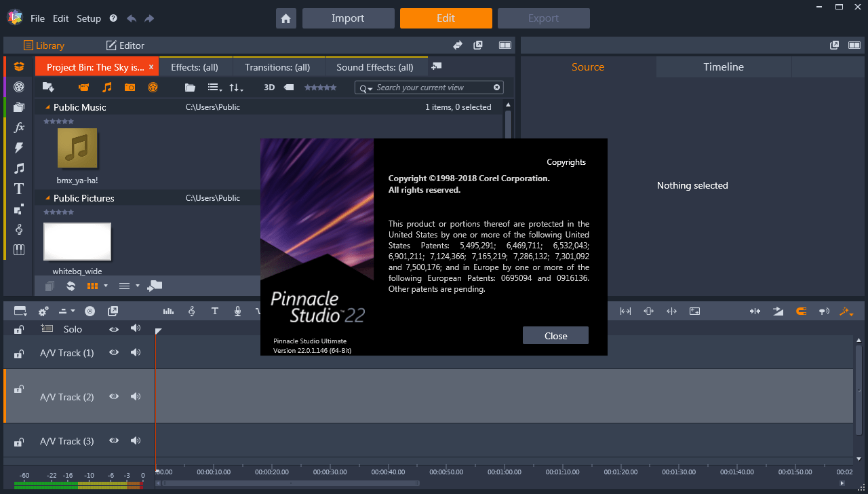The width and height of the screenshot is (868, 494).
Task: Toggle audio filter music note icon in library
Action: [x=106, y=87]
